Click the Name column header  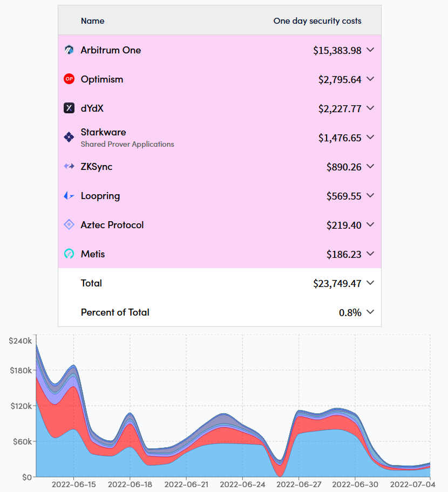93,20
